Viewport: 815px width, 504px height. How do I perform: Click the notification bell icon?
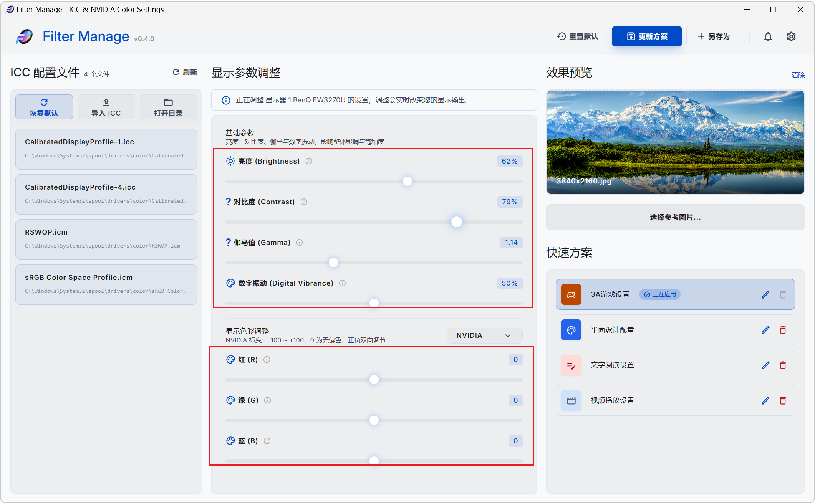pyautogui.click(x=768, y=36)
